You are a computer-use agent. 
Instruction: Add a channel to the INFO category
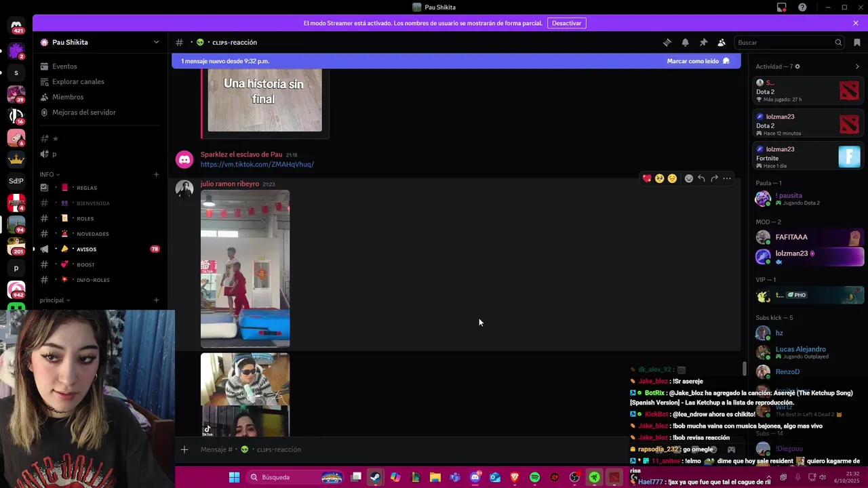click(x=156, y=174)
